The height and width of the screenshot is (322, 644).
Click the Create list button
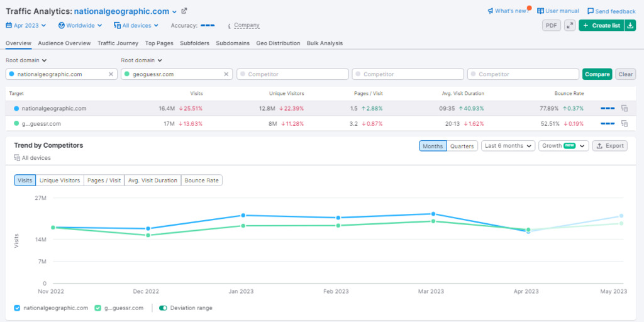[602, 25]
